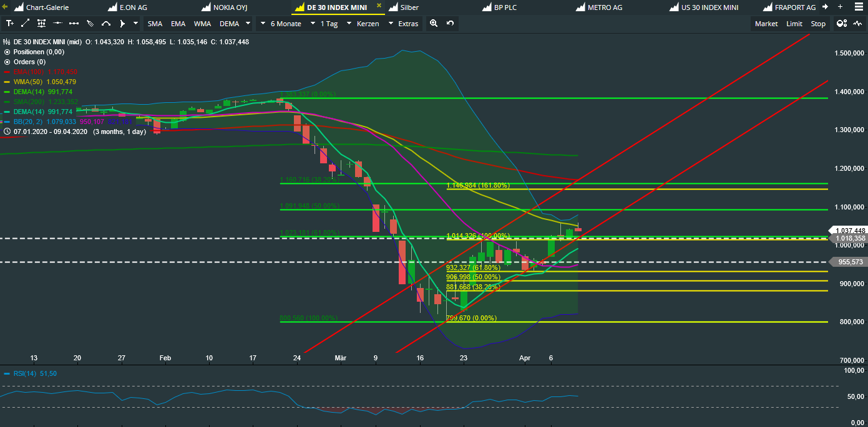
Task: Expand the drawing tools dropdown arrow
Action: click(x=136, y=24)
